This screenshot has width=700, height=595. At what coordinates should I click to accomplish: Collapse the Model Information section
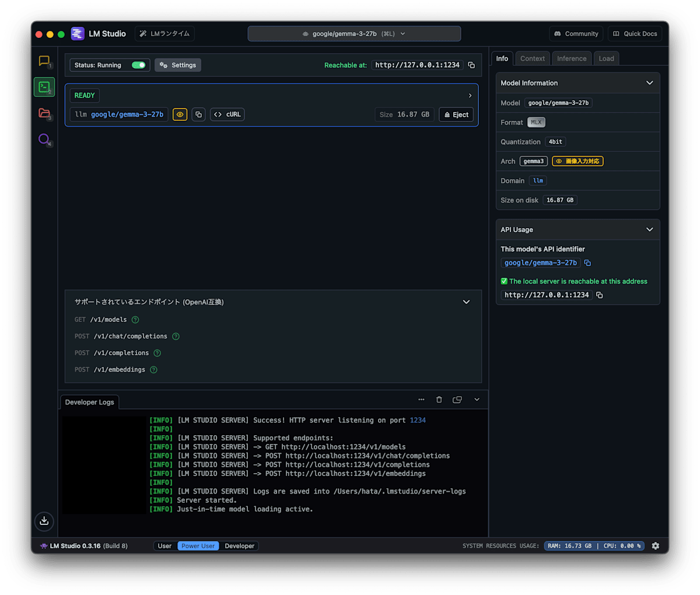tap(650, 83)
